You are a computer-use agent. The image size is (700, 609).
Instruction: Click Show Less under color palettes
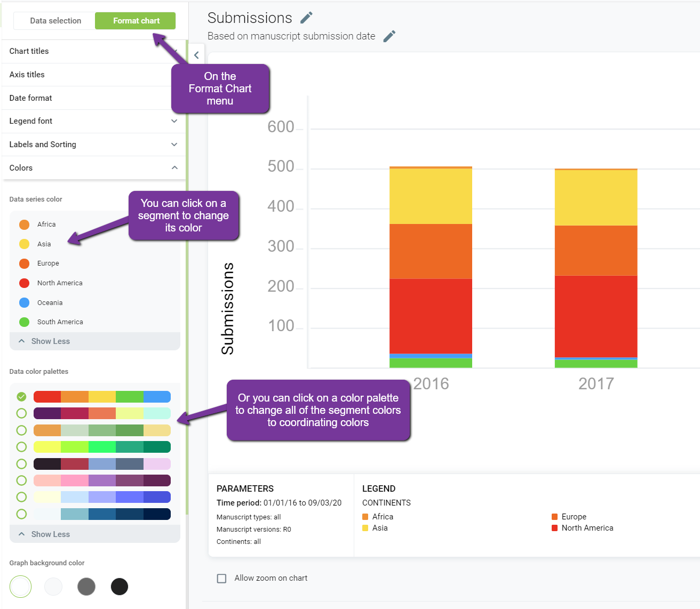click(50, 534)
